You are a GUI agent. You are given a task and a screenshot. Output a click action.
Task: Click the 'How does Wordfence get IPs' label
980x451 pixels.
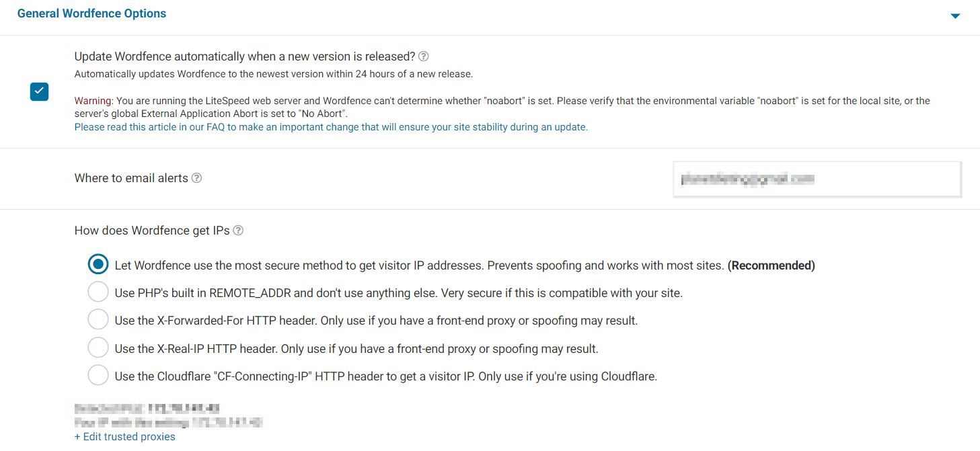[152, 231]
